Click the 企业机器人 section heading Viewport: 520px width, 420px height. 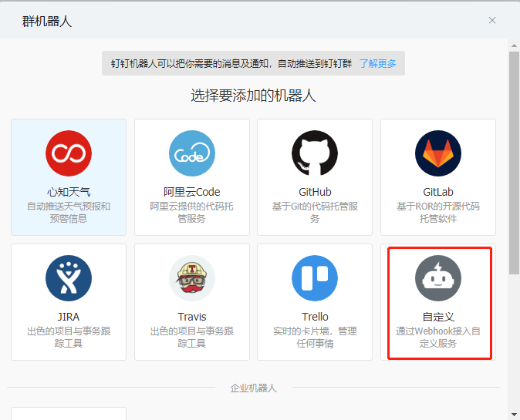pyautogui.click(x=253, y=388)
